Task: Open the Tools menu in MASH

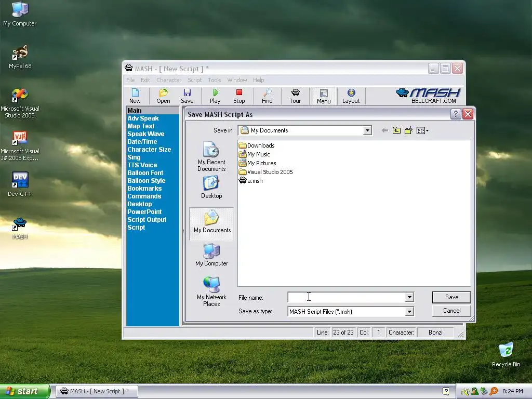Action: pos(215,80)
